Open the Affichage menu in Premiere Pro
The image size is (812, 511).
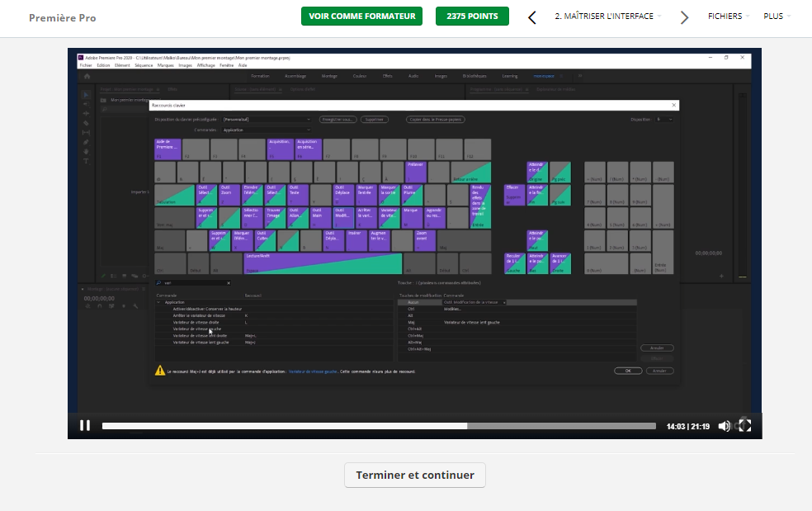click(x=205, y=65)
